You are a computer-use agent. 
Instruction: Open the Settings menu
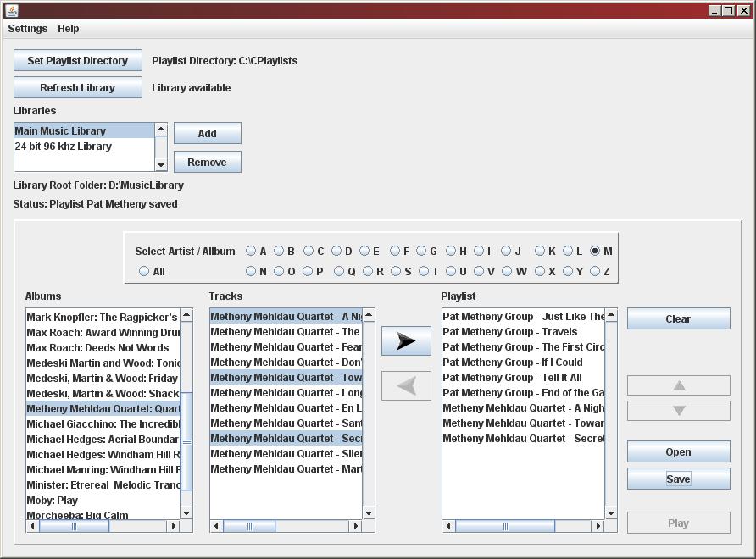coord(28,29)
